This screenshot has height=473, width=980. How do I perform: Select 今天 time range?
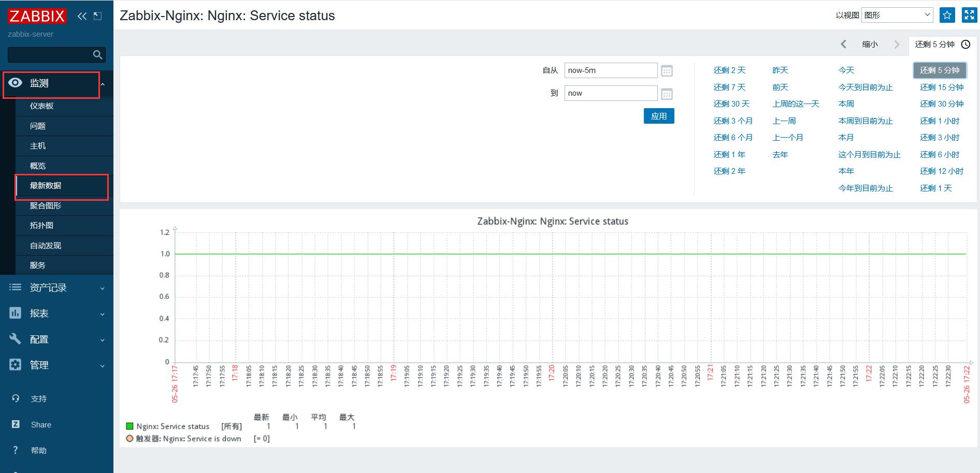(x=846, y=70)
